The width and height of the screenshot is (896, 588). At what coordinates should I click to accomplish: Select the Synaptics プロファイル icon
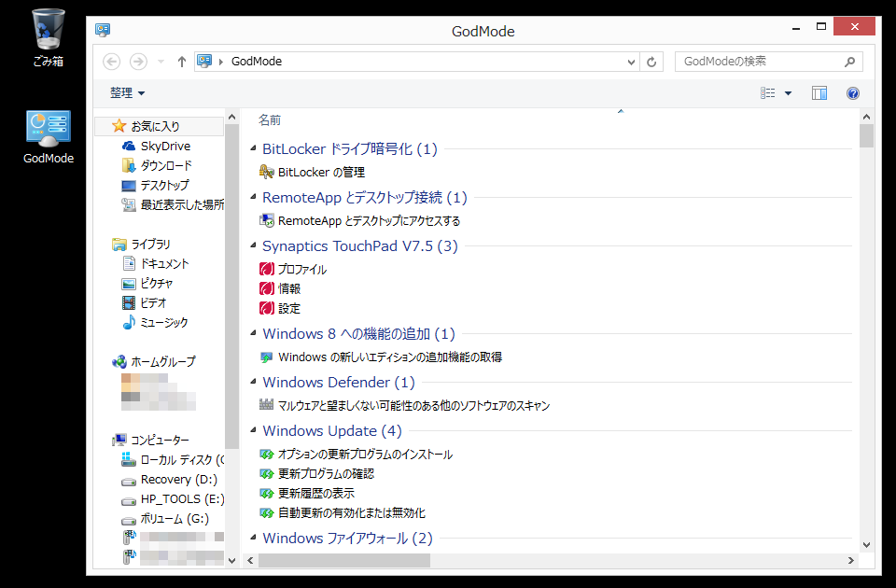(266, 269)
